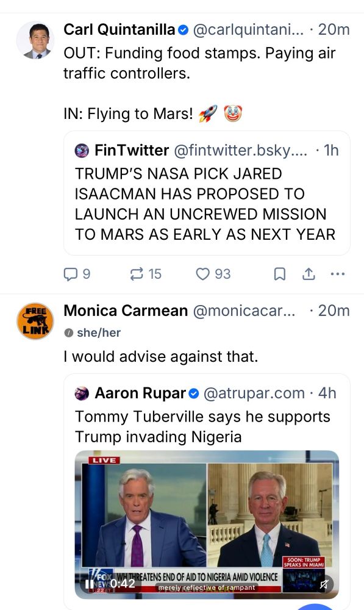Click the 93 likes count
The width and height of the screenshot is (364, 610).
(221, 274)
